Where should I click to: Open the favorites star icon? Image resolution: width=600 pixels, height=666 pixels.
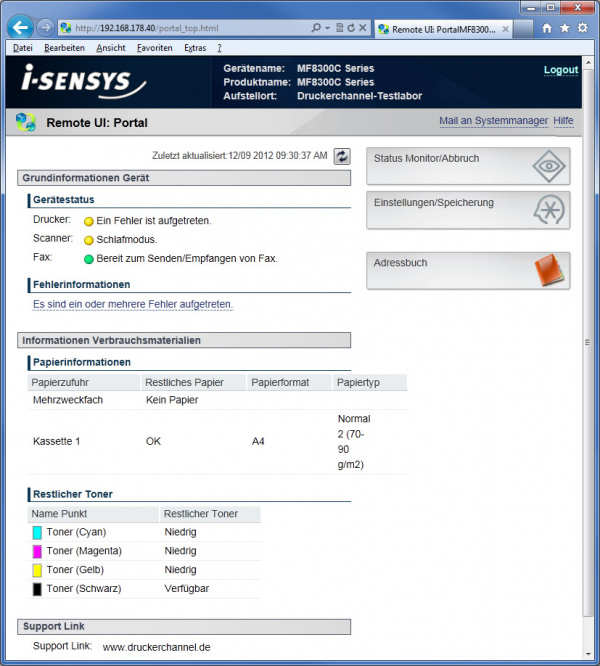pos(564,28)
